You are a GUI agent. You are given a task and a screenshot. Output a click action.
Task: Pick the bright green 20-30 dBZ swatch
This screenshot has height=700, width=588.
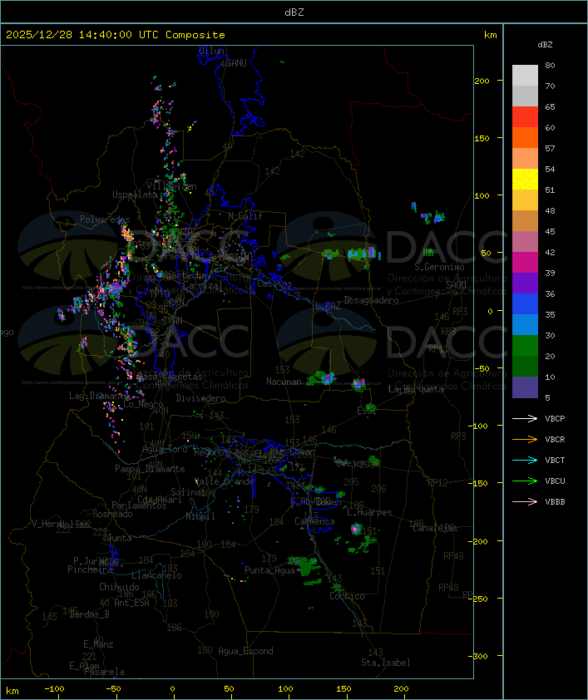coord(525,346)
